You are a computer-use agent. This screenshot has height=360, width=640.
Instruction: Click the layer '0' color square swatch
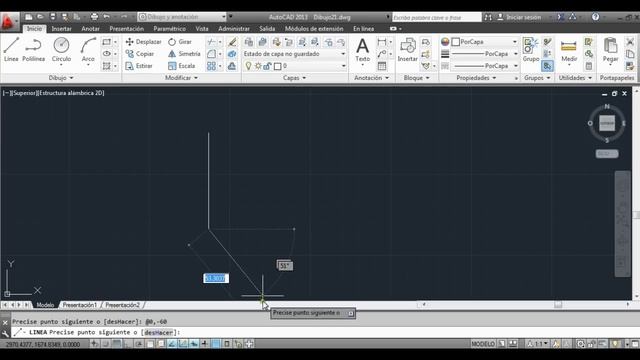coord(278,66)
